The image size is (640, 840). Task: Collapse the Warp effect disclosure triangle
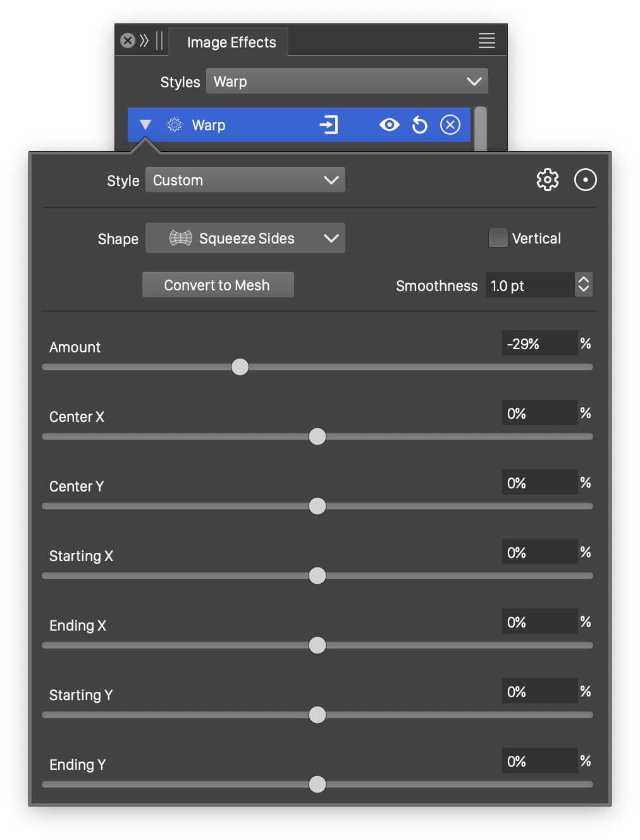click(145, 125)
